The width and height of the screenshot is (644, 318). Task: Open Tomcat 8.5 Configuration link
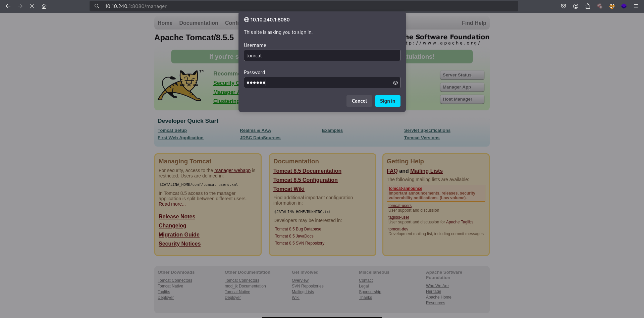point(306,180)
